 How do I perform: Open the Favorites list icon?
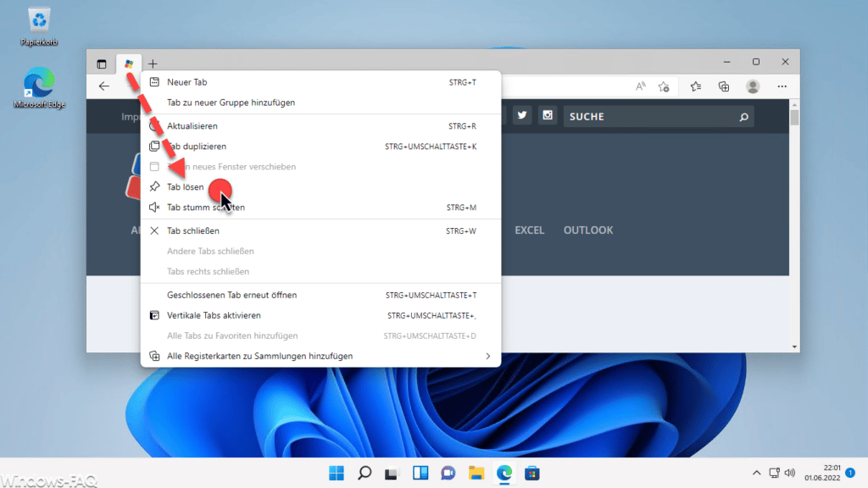(696, 86)
